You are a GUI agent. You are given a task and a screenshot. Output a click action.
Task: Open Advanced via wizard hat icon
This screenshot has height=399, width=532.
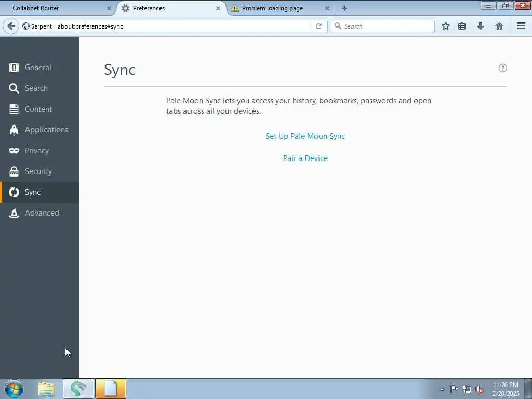pos(14,213)
